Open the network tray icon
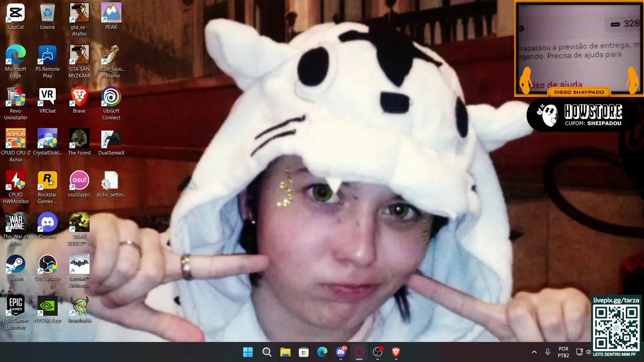Viewport: 644px width, 362px height. point(579,352)
